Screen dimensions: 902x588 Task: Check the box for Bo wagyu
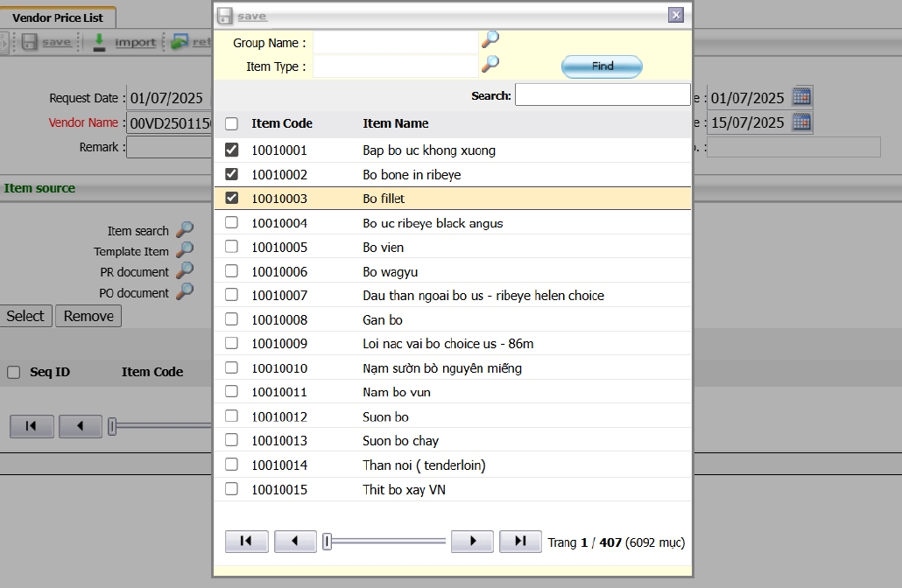coord(231,271)
